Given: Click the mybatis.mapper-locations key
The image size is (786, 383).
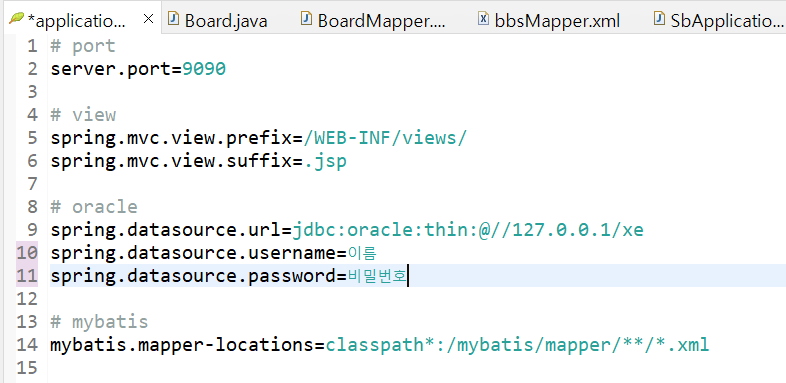Looking at the screenshot, I should (x=182, y=344).
